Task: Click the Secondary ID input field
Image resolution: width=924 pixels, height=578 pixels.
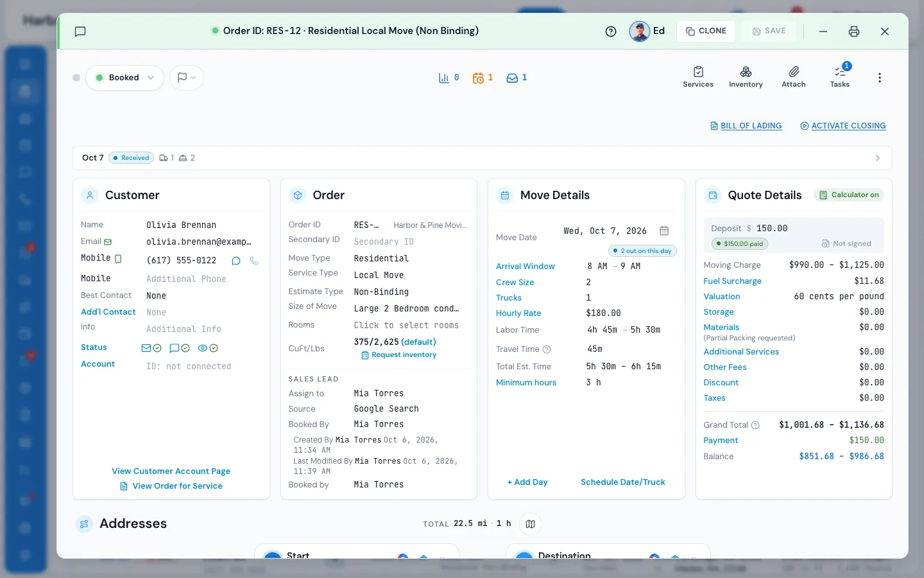Action: point(410,241)
